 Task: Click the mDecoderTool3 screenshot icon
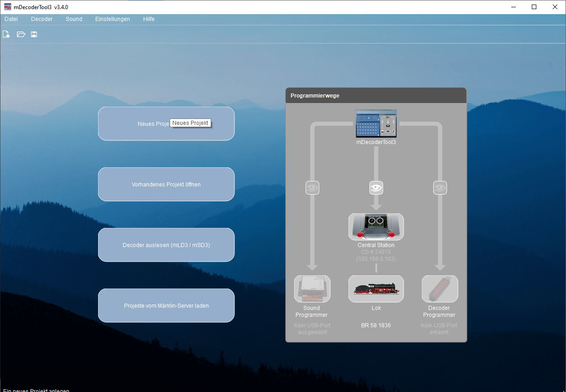pos(376,124)
